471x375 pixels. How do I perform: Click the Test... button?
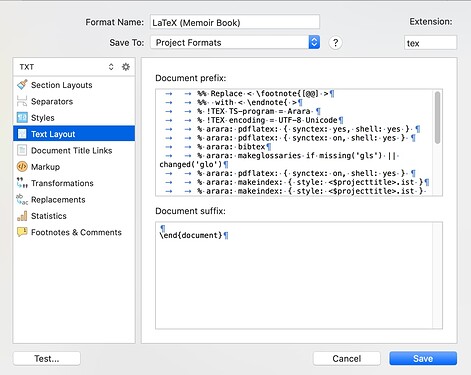click(47, 358)
